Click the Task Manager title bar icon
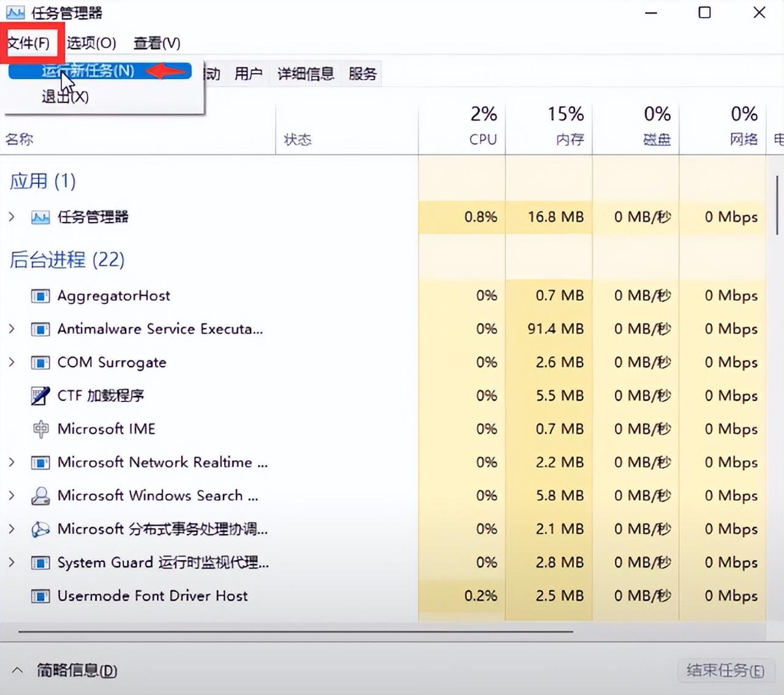 coord(15,12)
